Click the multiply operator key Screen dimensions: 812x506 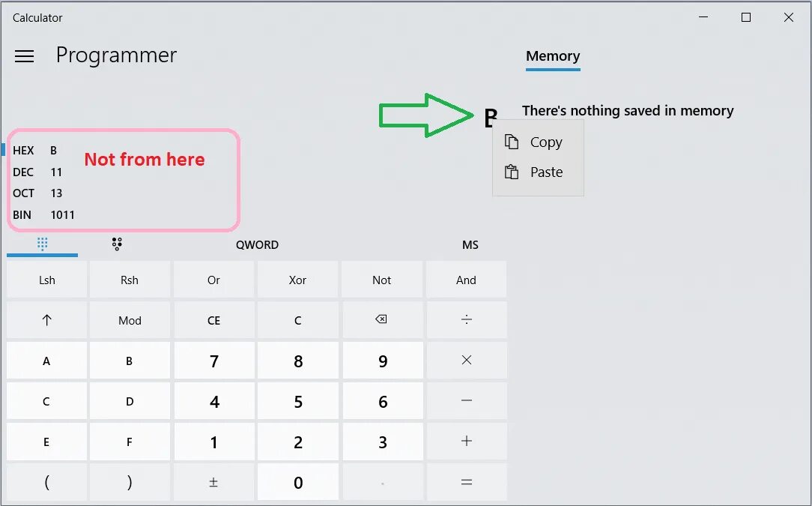click(466, 361)
